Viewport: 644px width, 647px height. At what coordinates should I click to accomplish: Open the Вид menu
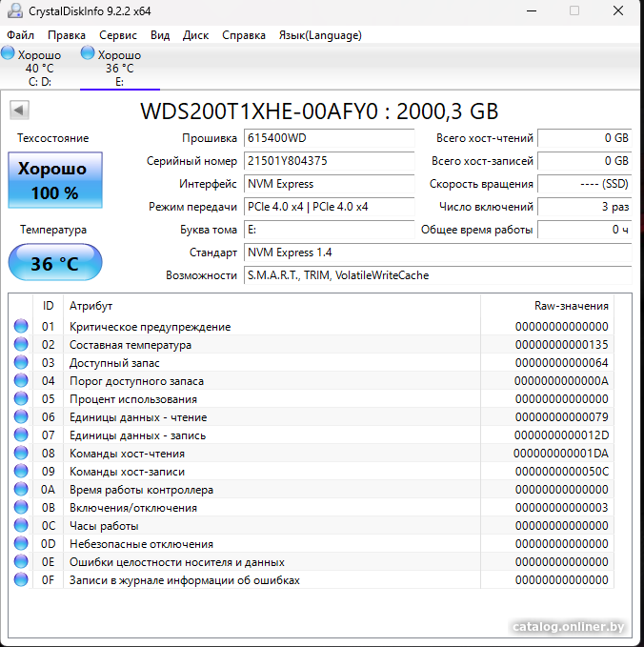(x=160, y=35)
